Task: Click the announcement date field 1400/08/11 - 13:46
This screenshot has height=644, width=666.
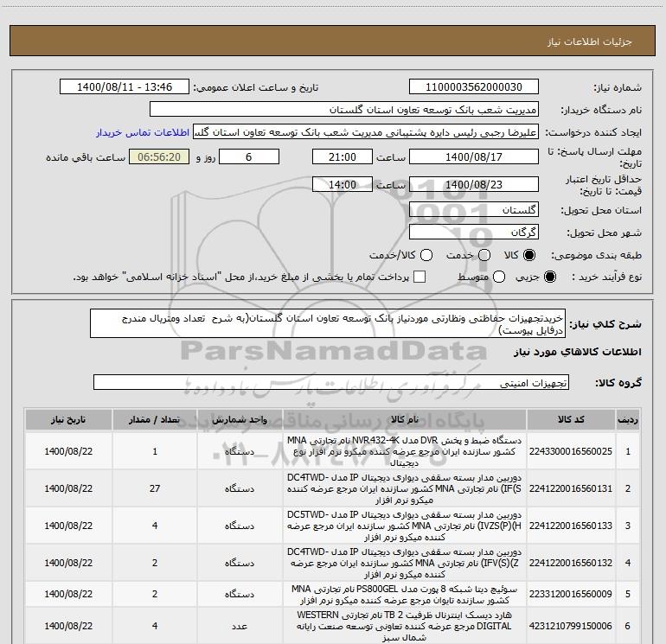Action: (x=125, y=86)
